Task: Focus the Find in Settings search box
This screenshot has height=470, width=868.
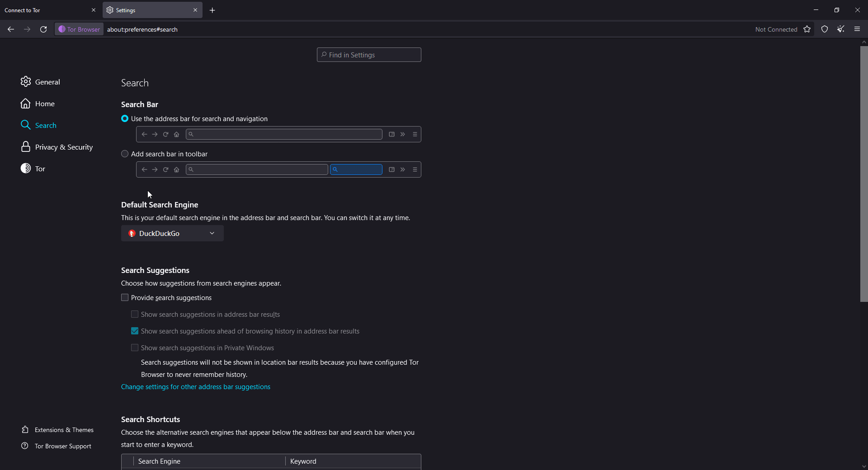Action: click(x=369, y=55)
